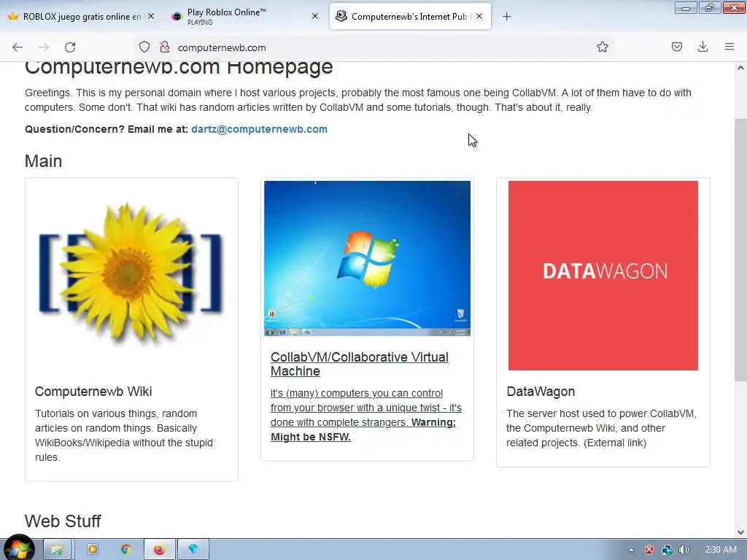Open the network tray icon
Viewport: 747px width, 560px height.
tap(667, 550)
